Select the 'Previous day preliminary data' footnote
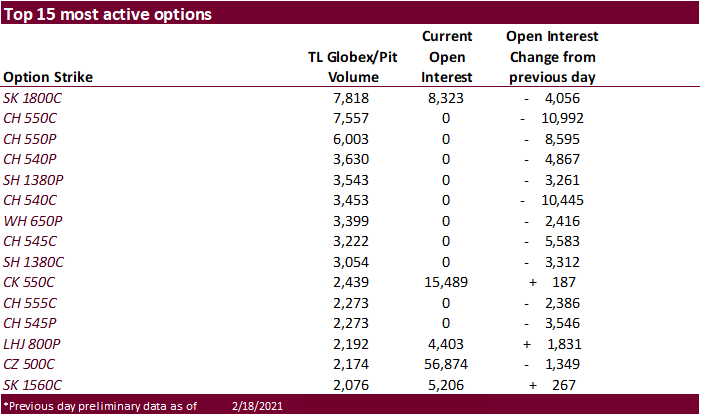The width and height of the screenshot is (701, 416). [100, 405]
